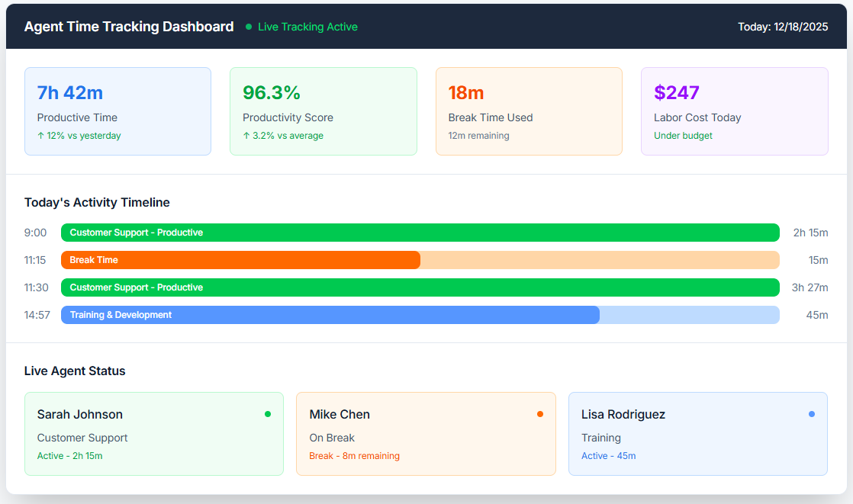Click the green improvement arrow under Productive Time
This screenshot has height=504, width=853.
[x=42, y=135]
